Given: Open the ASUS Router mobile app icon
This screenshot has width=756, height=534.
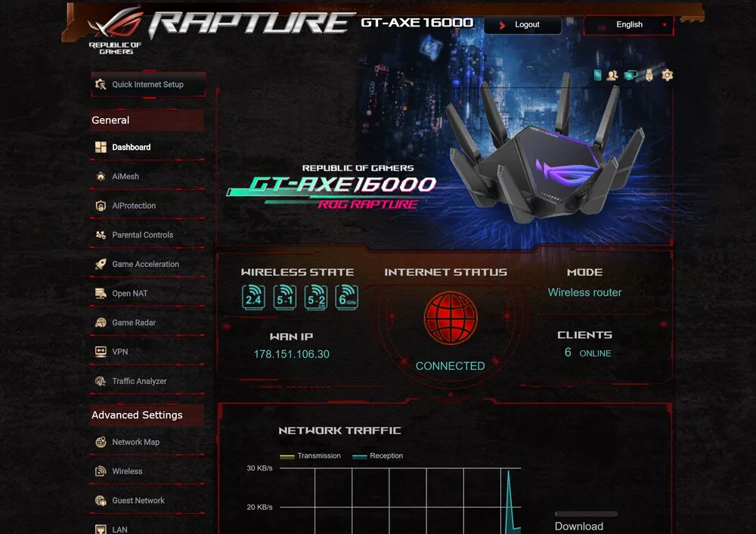Looking at the screenshot, I should coord(597,75).
